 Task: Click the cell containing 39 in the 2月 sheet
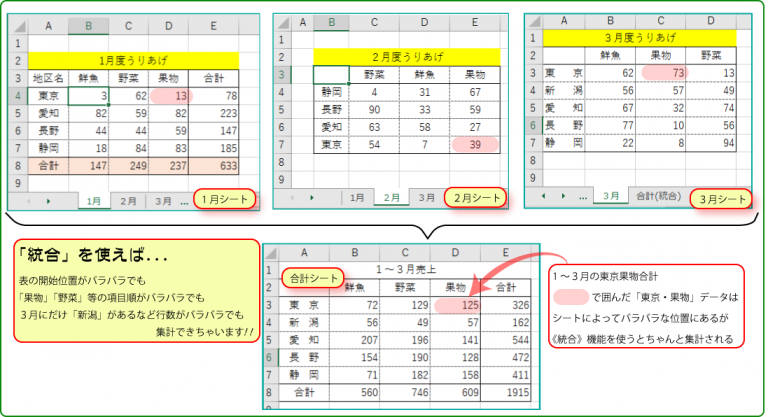pyautogui.click(x=475, y=145)
